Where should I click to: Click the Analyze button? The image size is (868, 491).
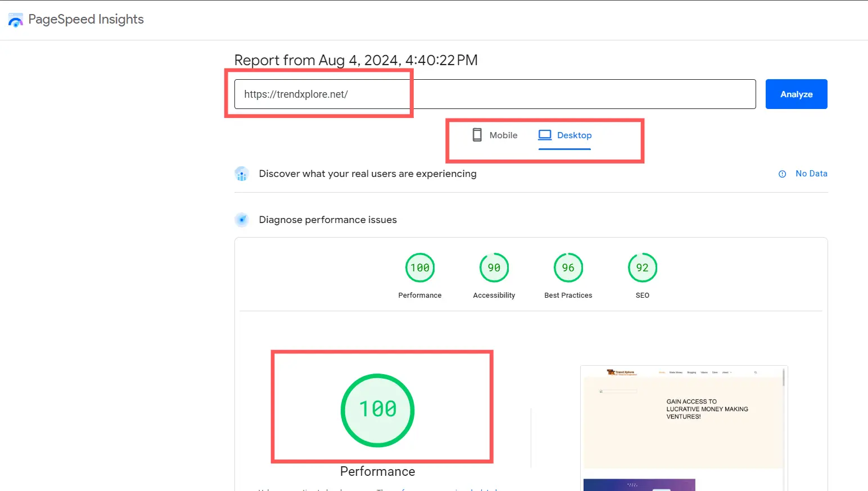(x=796, y=94)
